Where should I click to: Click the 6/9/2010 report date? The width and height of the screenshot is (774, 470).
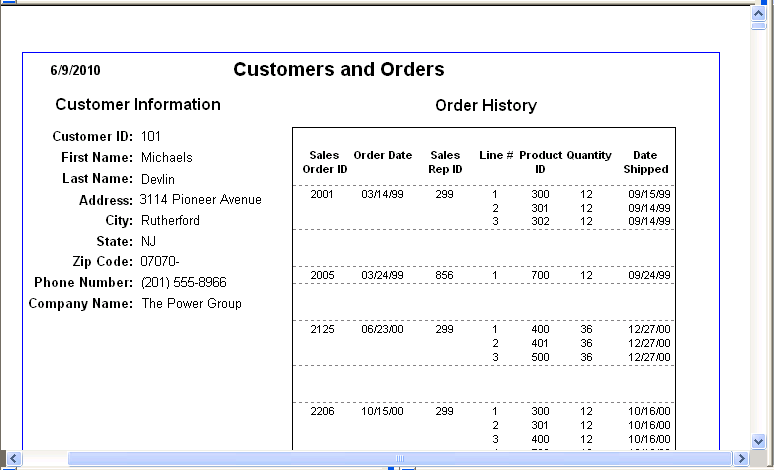point(75,71)
